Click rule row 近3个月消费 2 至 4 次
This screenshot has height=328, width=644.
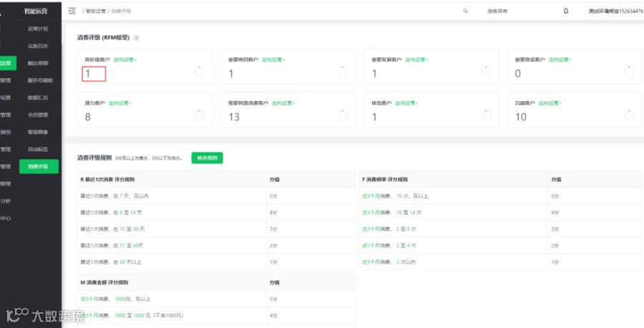click(501, 246)
